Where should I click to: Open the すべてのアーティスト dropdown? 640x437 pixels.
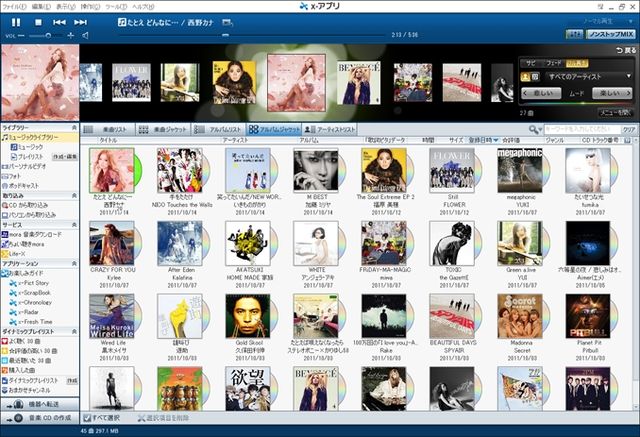(589, 76)
